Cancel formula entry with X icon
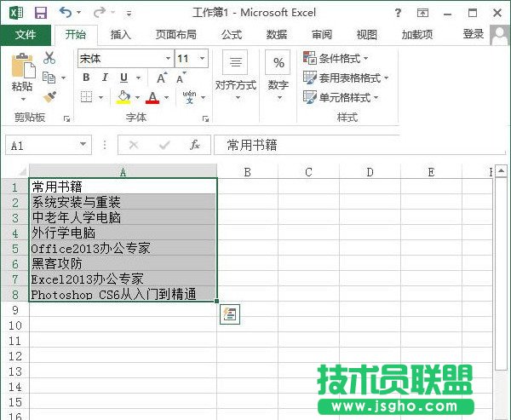 [134, 145]
